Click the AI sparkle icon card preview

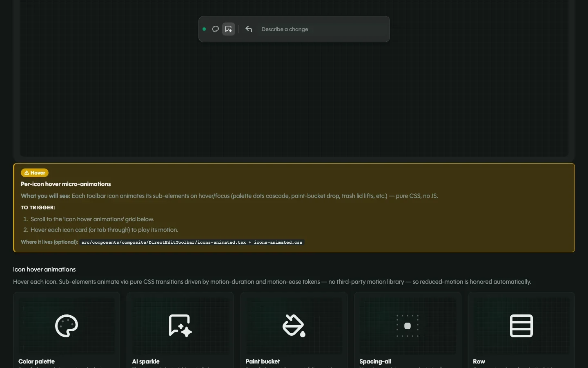pyautogui.click(x=180, y=325)
